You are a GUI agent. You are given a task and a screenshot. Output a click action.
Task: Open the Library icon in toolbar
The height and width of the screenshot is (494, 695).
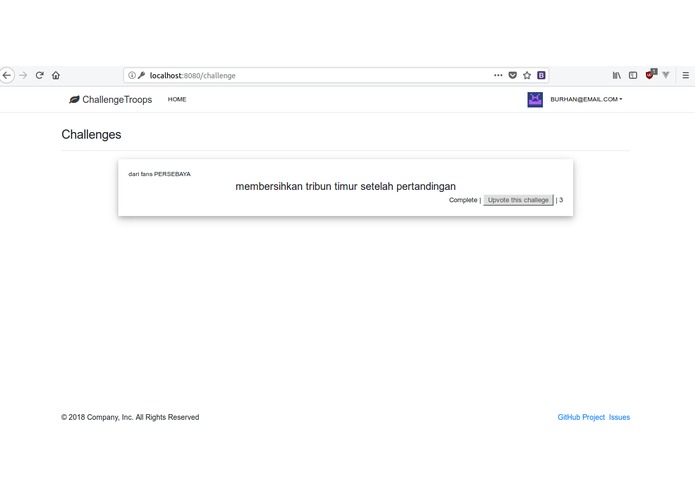(x=617, y=75)
